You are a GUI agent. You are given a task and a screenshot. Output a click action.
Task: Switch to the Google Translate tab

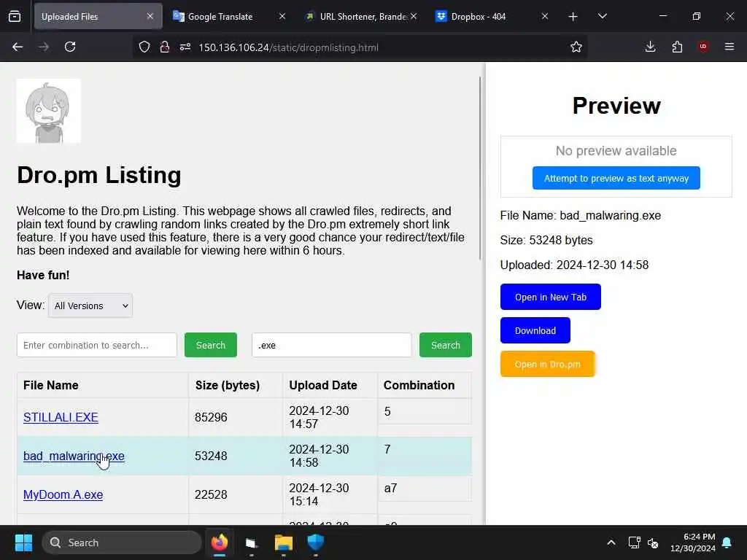pos(220,16)
